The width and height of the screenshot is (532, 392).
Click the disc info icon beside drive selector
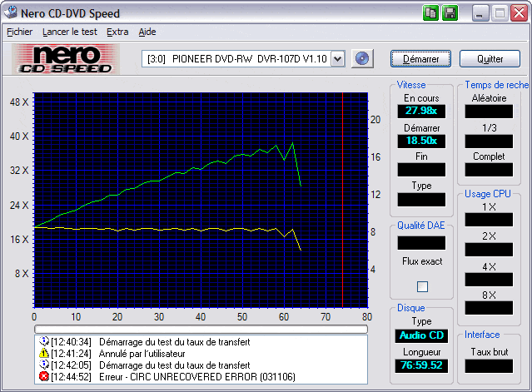pos(362,58)
